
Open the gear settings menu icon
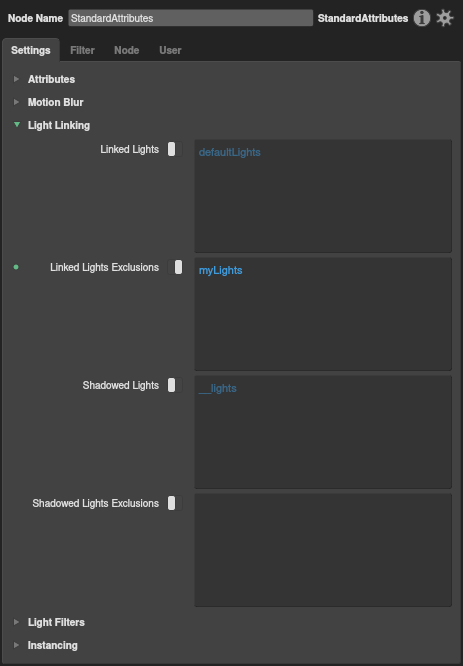[x=445, y=18]
